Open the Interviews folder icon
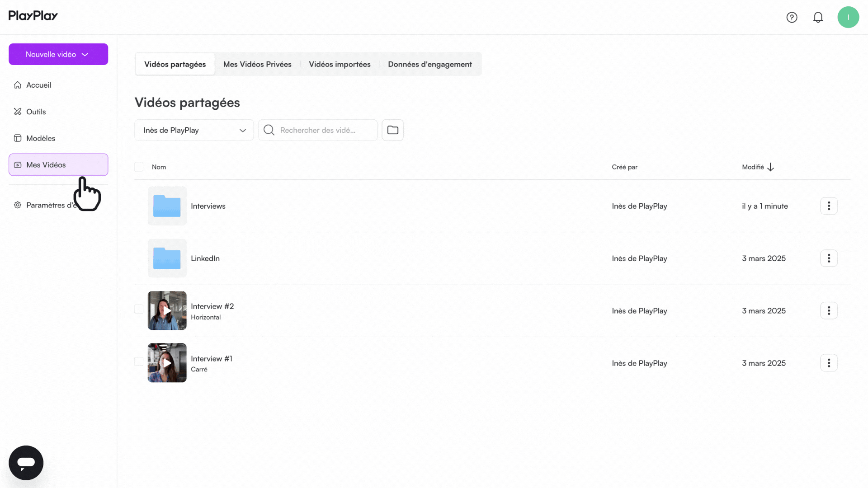 [x=167, y=206]
